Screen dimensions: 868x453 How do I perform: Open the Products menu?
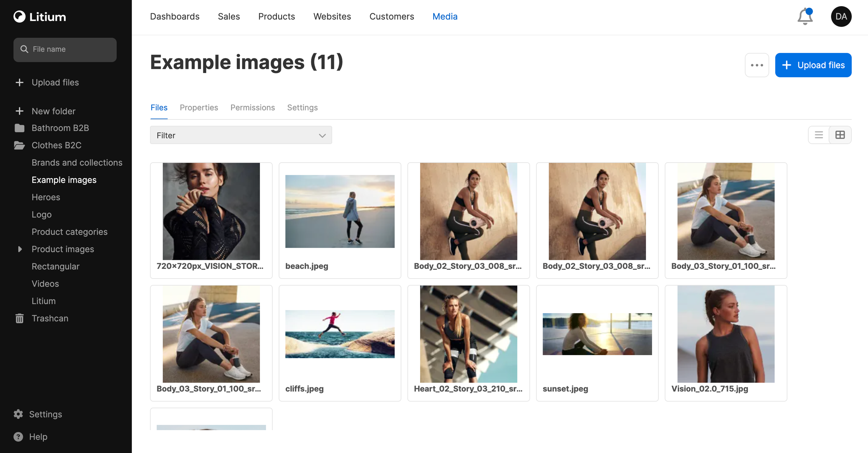coord(276,17)
